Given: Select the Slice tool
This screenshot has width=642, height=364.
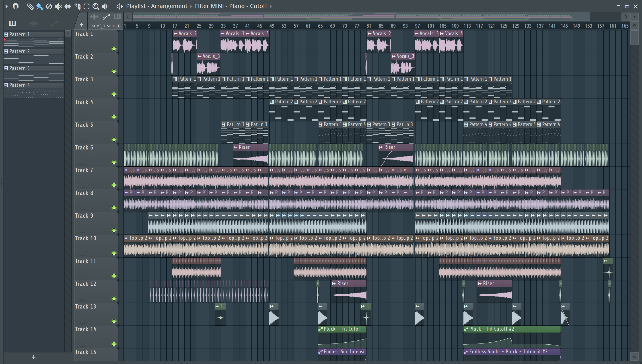Looking at the screenshot, I should pyautogui.click(x=77, y=6).
